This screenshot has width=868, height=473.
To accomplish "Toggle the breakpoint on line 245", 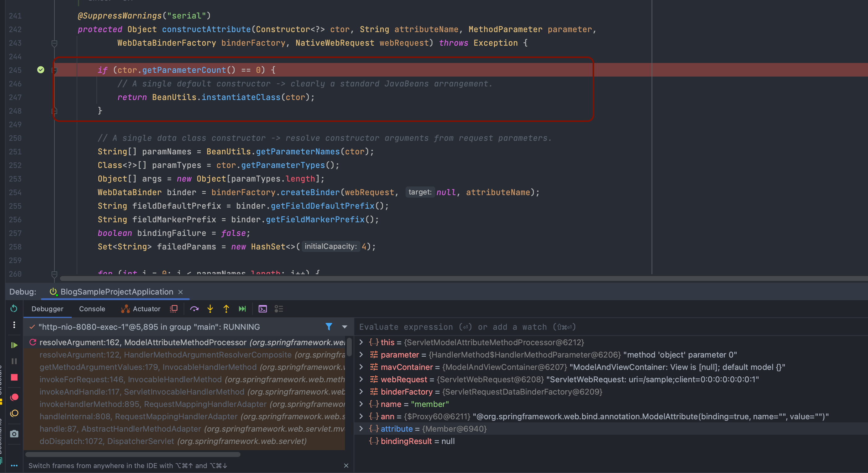I will tap(41, 70).
